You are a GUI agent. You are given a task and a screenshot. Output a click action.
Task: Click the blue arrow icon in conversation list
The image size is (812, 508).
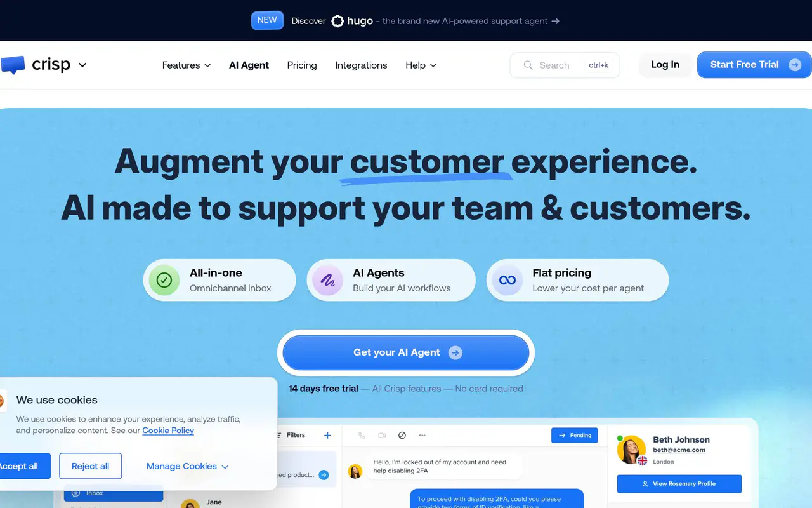tap(324, 475)
